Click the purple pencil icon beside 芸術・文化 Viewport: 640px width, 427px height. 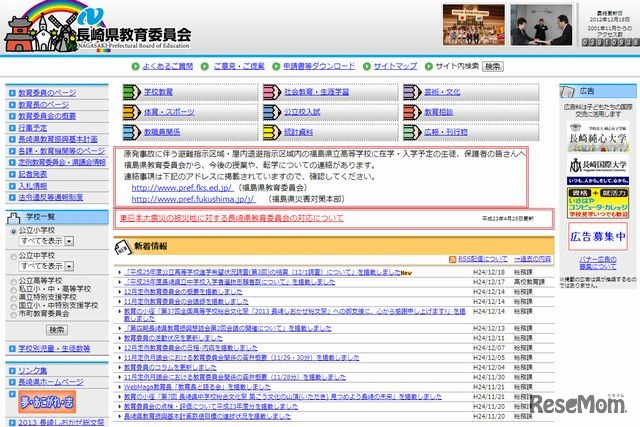412,92
